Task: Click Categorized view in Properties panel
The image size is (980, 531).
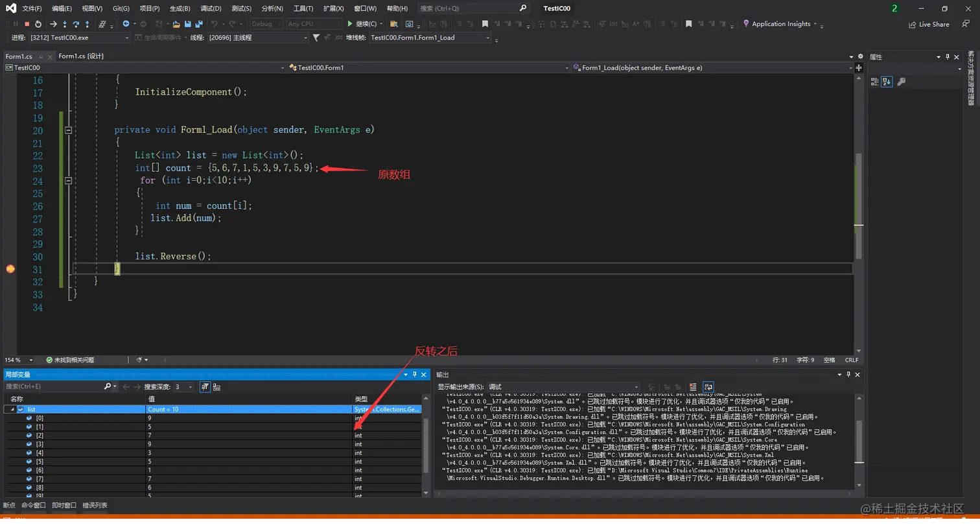Action: pos(874,82)
